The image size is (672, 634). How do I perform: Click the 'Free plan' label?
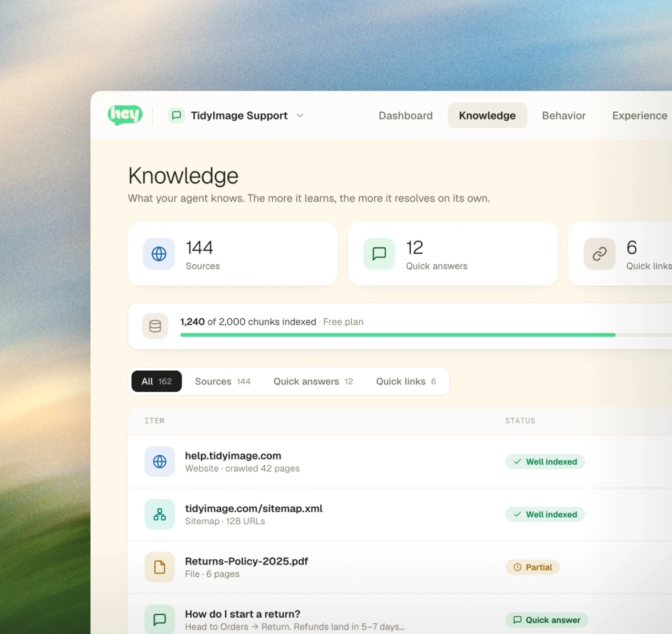[x=343, y=322]
